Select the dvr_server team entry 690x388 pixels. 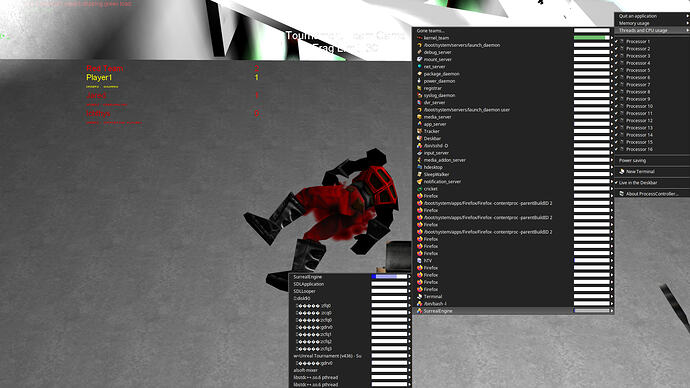513,102
